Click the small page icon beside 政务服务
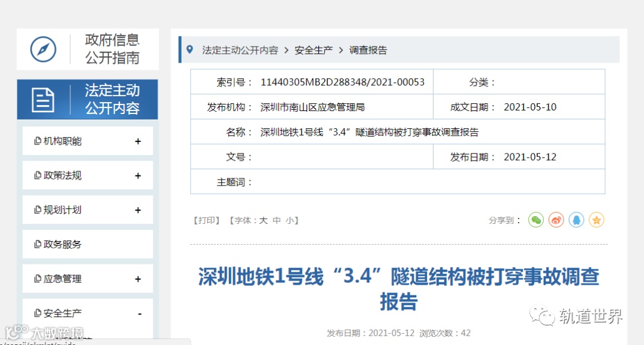The height and width of the screenshot is (345, 644). (38, 244)
